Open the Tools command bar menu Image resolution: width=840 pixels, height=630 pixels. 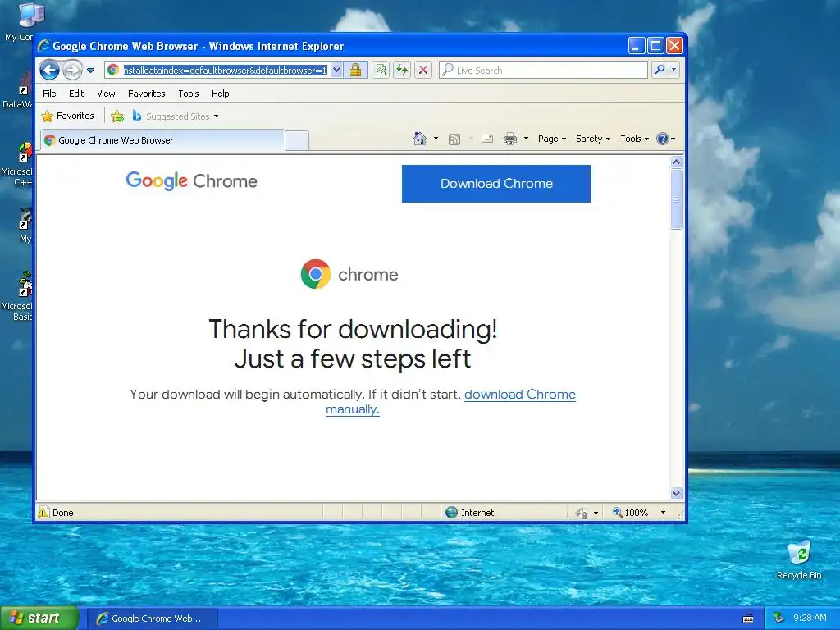tap(634, 139)
